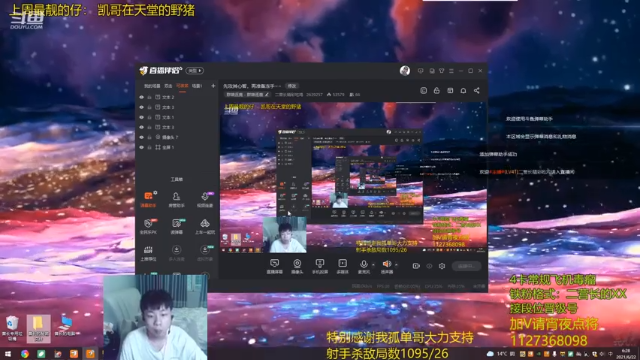Screen dimensions: 640x360
Task: Toggle visibility eye for 文本 2 source
Action: [x=142, y=97]
